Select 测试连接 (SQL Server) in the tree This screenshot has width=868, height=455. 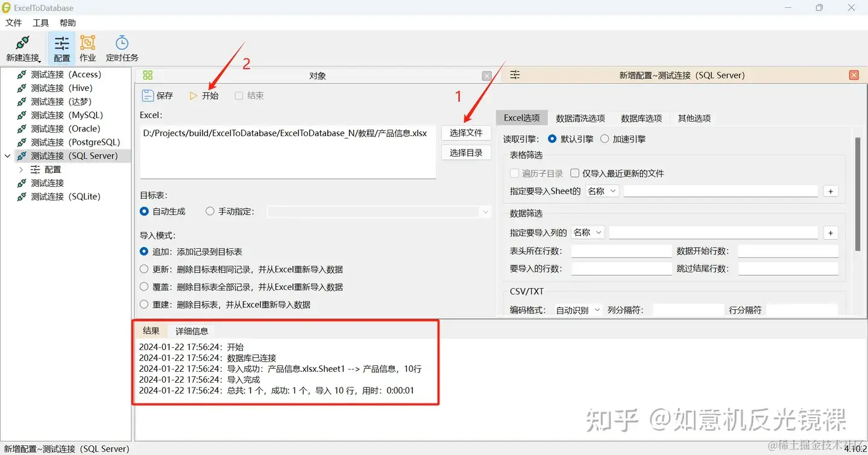coord(74,156)
